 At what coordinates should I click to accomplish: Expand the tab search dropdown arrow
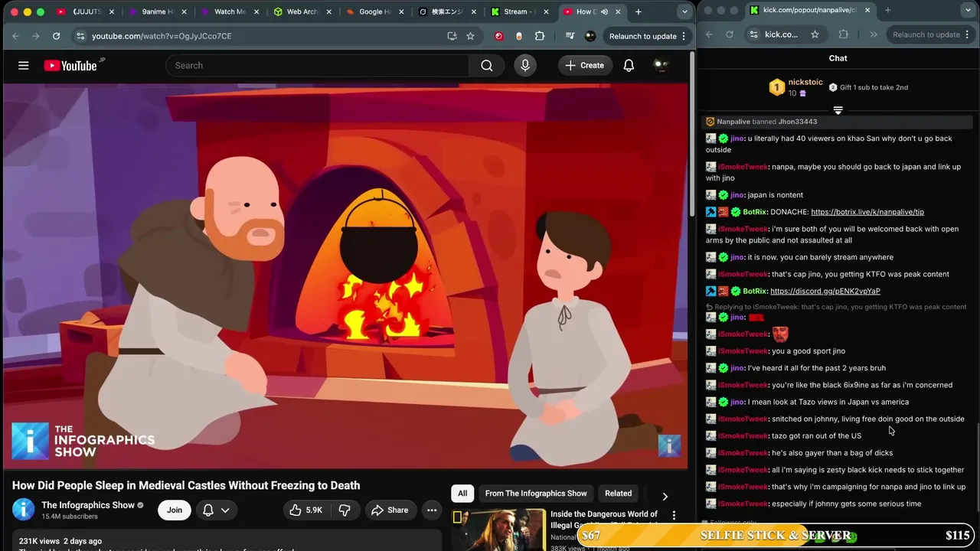(x=684, y=11)
